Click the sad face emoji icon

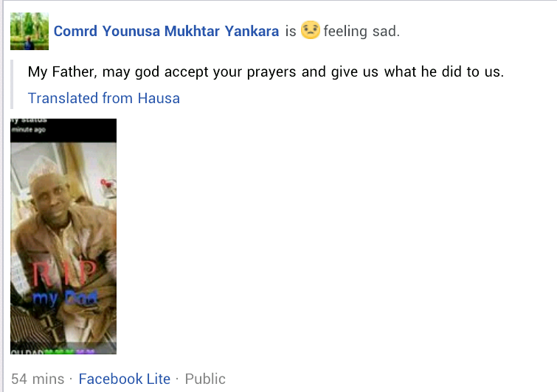[311, 29]
